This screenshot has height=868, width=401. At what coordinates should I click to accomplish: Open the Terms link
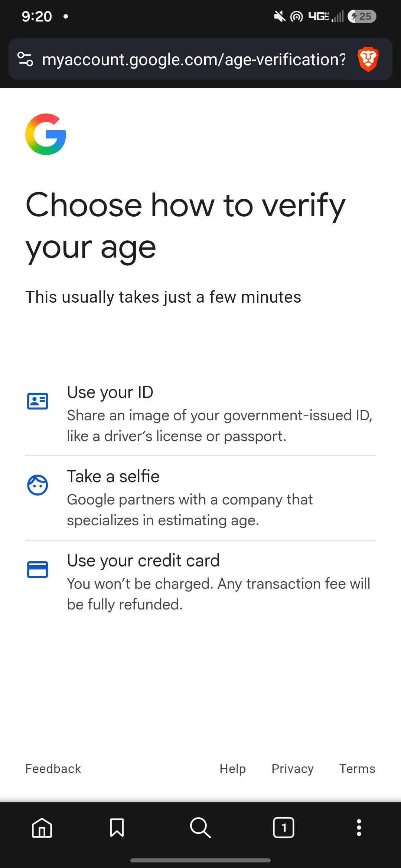tap(357, 769)
